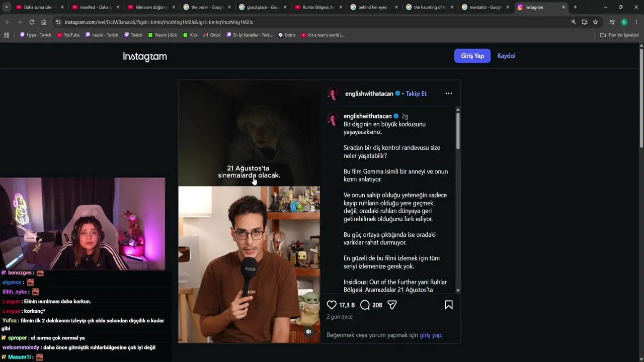View site information icon in address bar
Viewport: 644px width, 362px height.
point(58,22)
